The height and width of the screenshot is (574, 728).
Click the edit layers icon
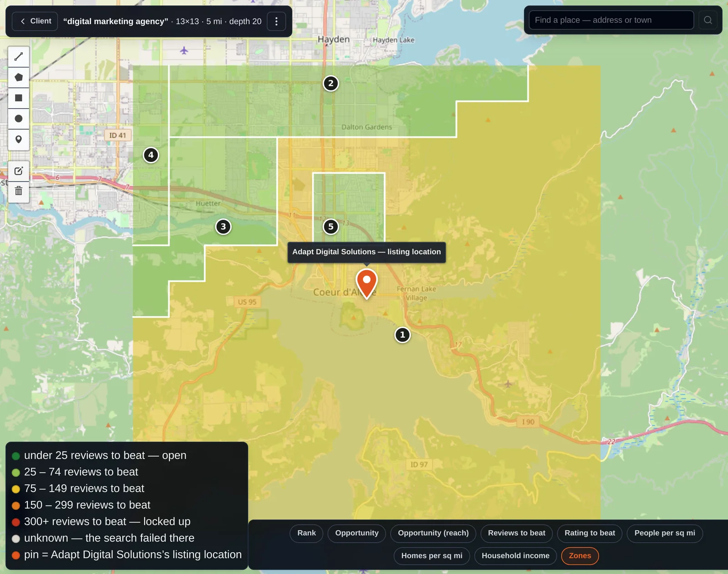coord(19,171)
